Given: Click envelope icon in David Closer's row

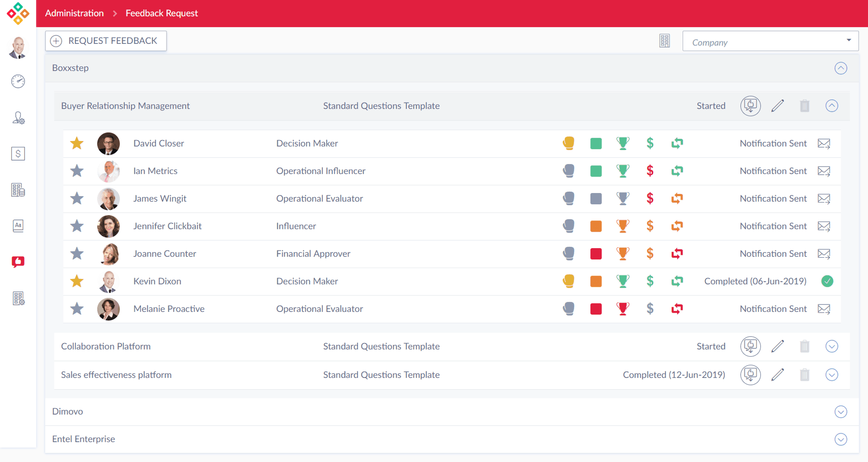Looking at the screenshot, I should pos(823,144).
